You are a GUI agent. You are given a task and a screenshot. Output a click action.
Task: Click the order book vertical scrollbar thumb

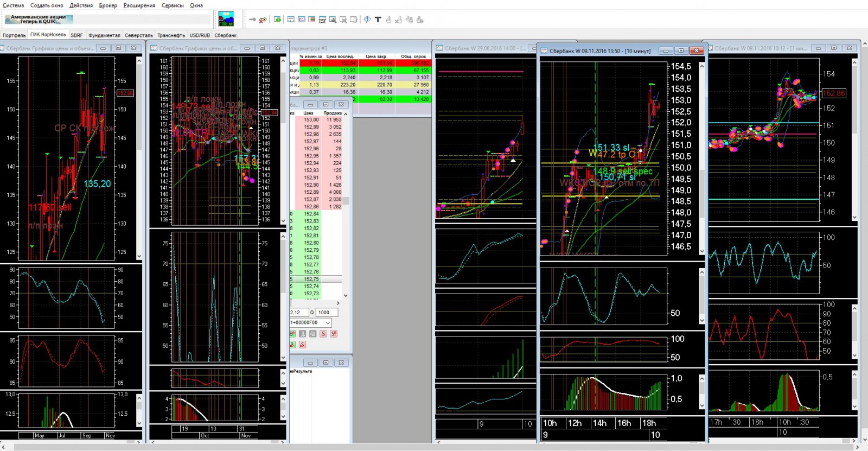[346, 200]
